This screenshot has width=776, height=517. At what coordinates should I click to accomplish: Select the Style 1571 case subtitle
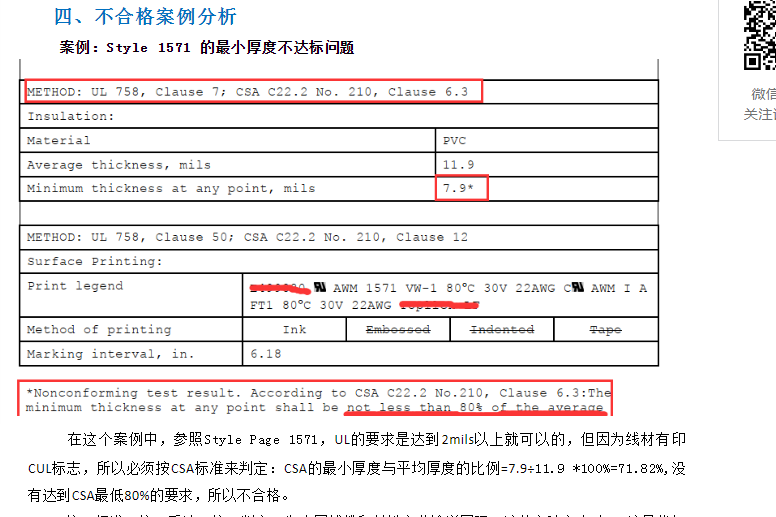(207, 47)
